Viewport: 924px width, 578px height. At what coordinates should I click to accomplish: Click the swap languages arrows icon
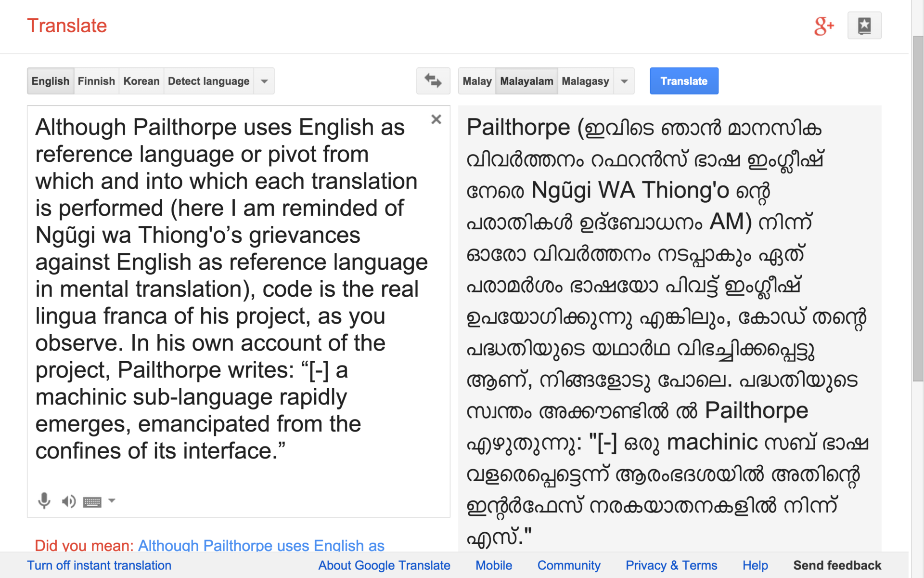pos(433,81)
